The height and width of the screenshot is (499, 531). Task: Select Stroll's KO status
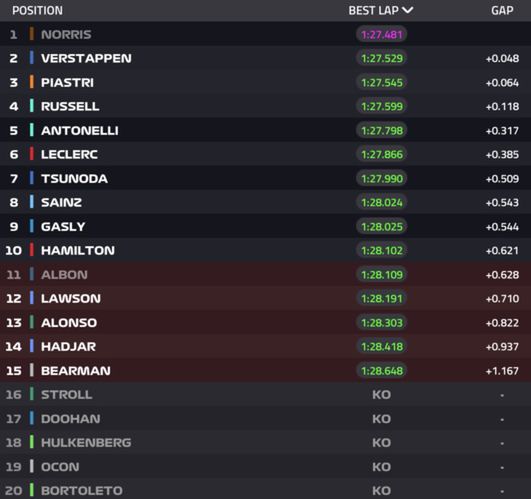pyautogui.click(x=382, y=395)
